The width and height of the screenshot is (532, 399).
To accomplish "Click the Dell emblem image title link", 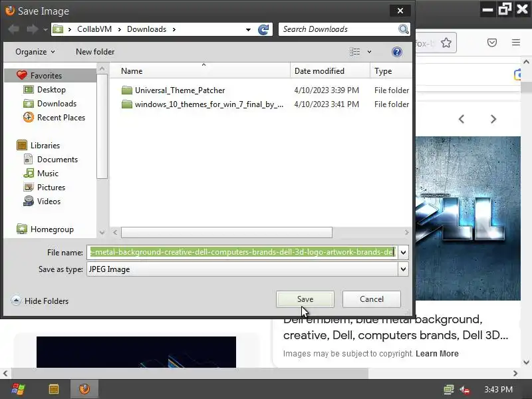I will (396, 327).
